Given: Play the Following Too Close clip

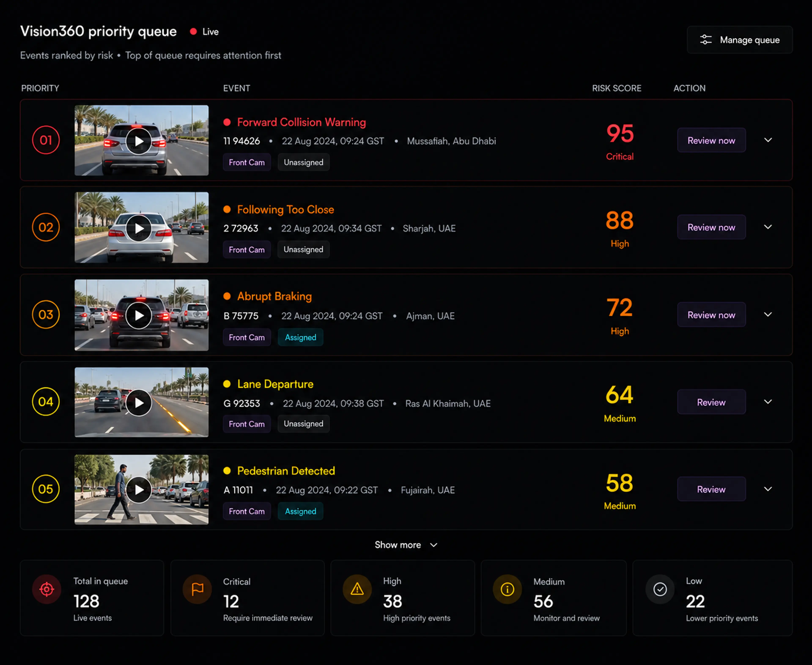Looking at the screenshot, I should click(x=139, y=228).
